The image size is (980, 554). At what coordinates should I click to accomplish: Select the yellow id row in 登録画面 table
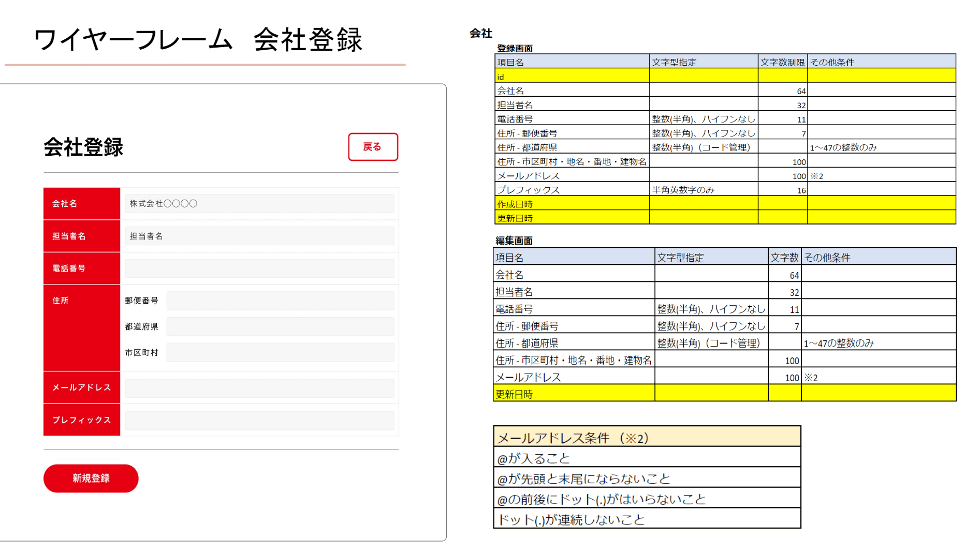tap(725, 76)
